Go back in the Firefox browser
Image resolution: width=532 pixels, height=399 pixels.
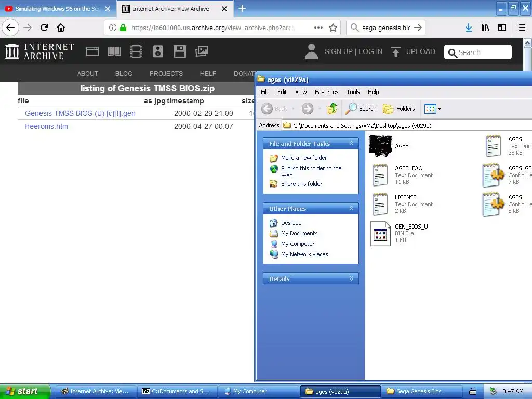coord(10,28)
